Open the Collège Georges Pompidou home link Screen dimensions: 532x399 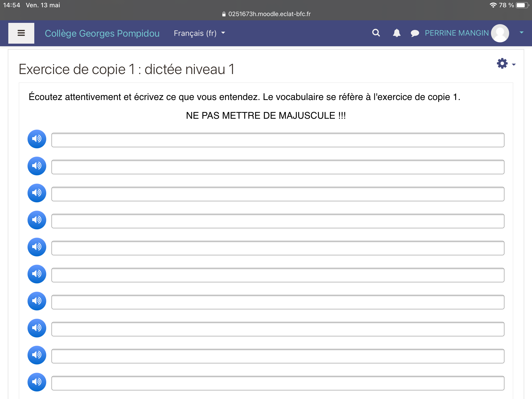tap(102, 33)
